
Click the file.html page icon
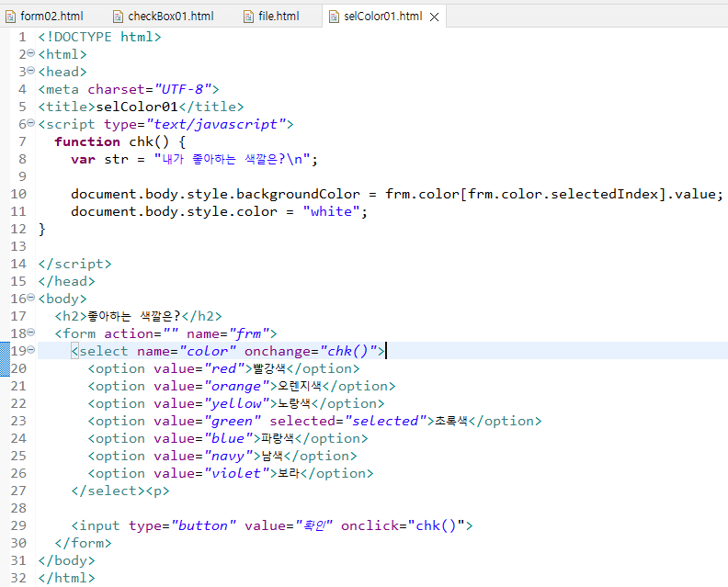click(249, 17)
